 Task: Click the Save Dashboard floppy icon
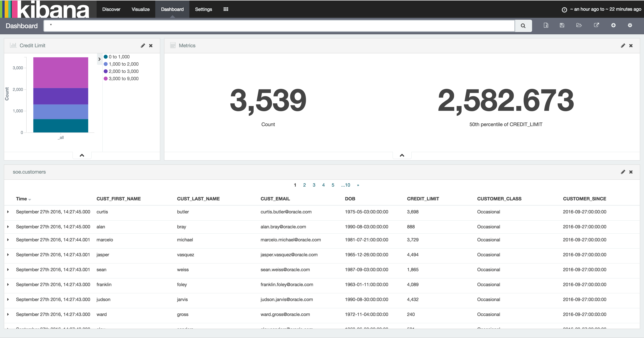tap(562, 25)
